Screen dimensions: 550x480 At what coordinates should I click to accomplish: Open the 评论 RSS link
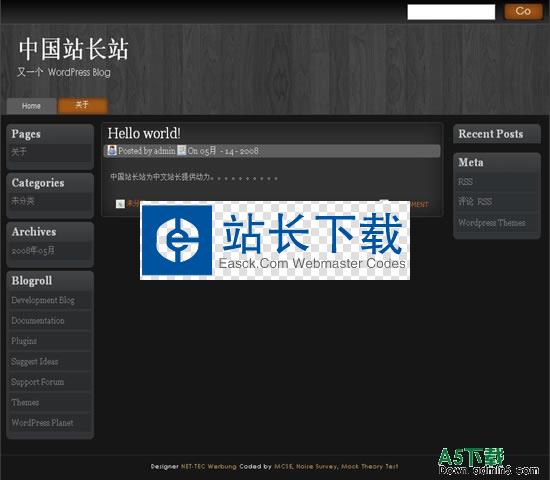pos(475,201)
